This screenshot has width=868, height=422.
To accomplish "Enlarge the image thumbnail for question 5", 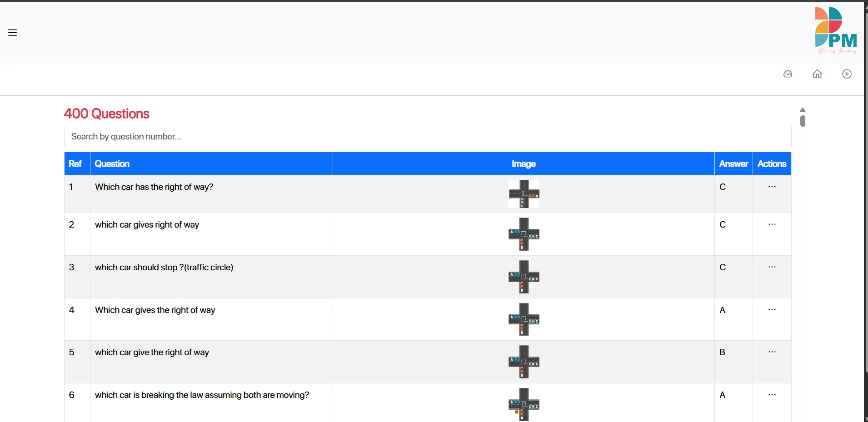I will click(524, 362).
